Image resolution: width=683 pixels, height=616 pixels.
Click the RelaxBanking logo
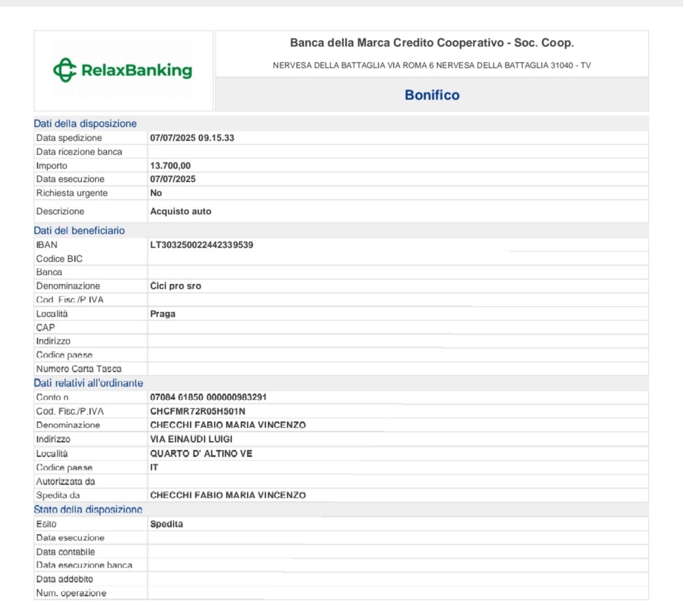point(123,70)
